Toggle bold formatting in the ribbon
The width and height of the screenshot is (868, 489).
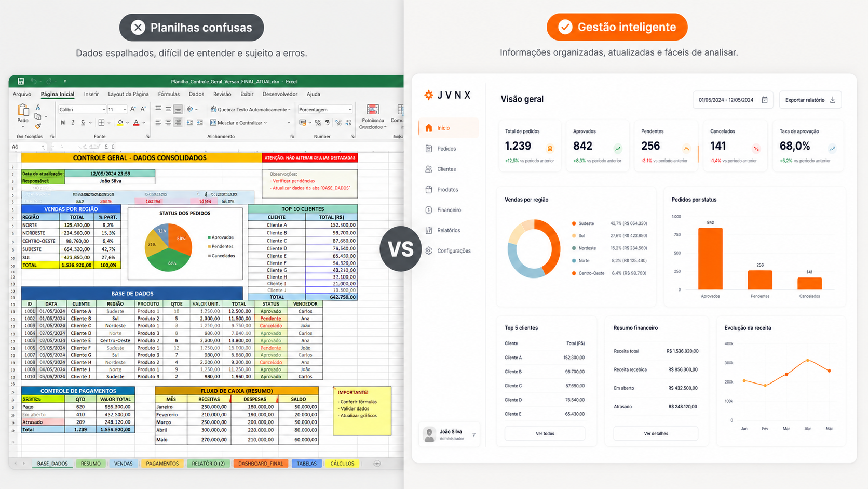63,123
